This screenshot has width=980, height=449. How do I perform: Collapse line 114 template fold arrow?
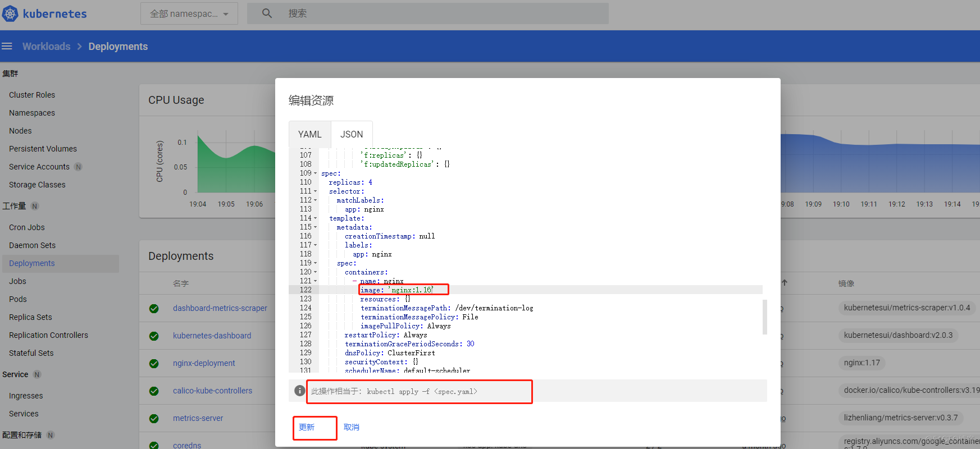[x=315, y=218]
